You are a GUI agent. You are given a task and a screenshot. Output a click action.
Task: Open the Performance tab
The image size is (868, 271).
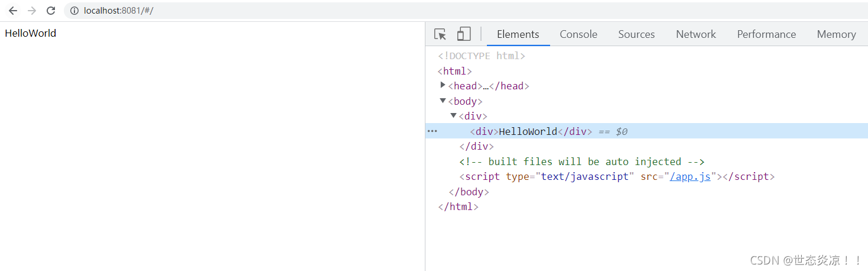(x=766, y=34)
